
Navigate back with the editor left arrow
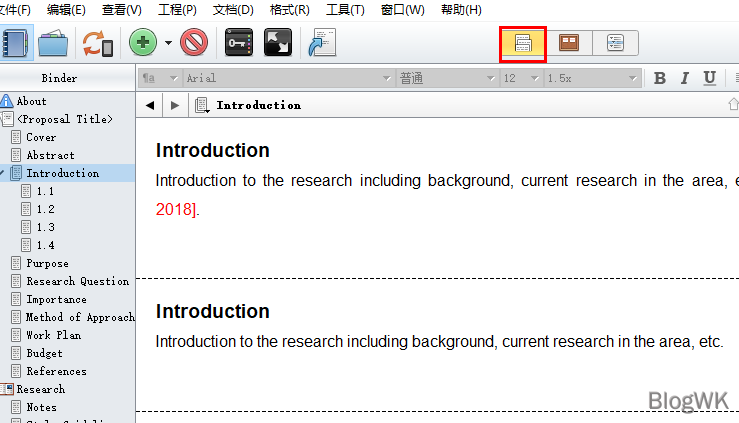click(x=150, y=105)
